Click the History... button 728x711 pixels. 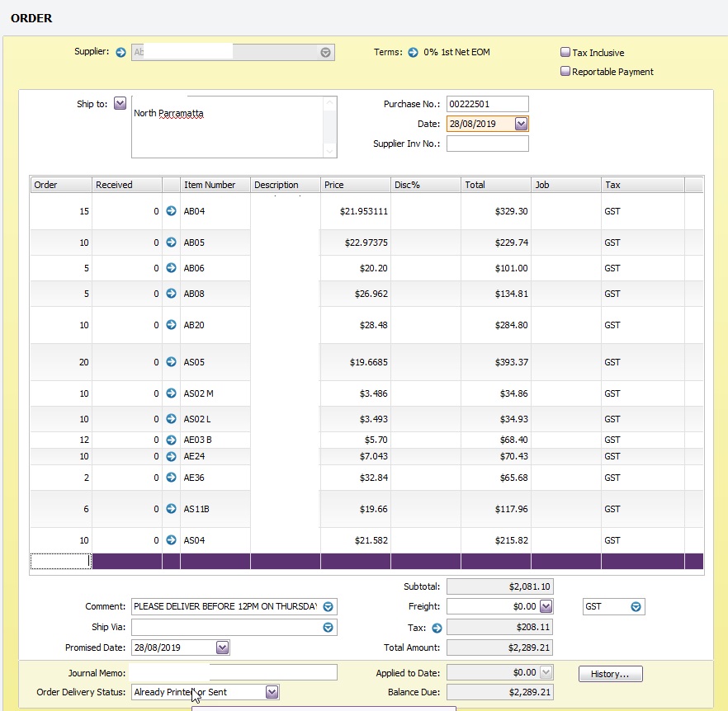[x=611, y=674]
